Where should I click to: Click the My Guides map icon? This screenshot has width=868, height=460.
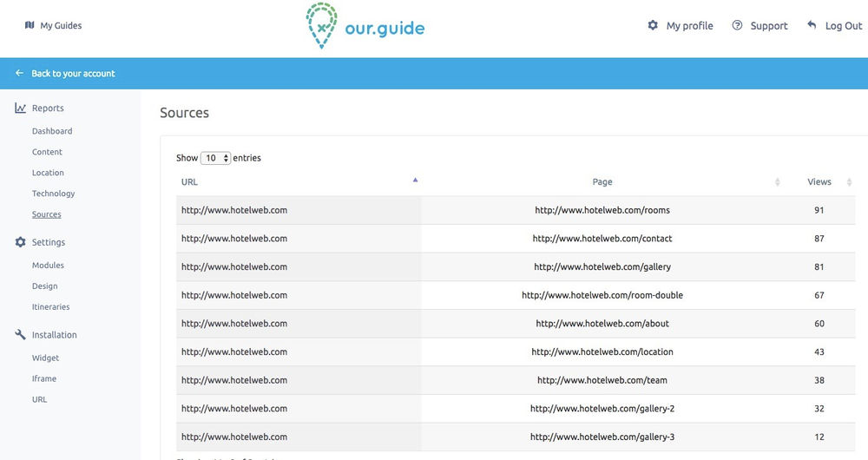(x=30, y=25)
